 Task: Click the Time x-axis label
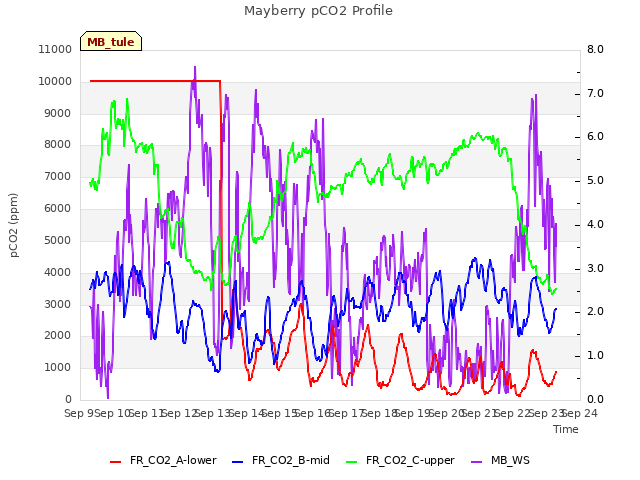pyautogui.click(x=566, y=429)
